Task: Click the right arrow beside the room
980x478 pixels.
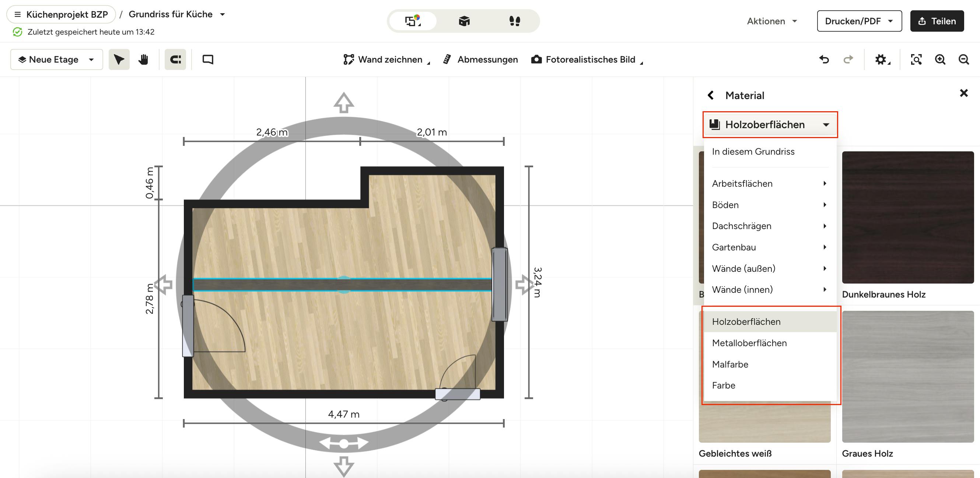Action: (x=524, y=284)
